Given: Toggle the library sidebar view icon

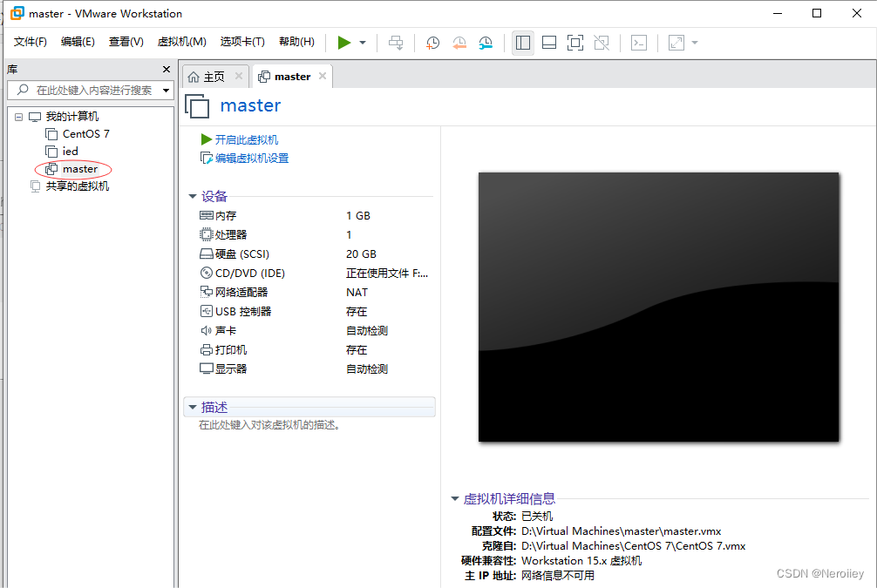Looking at the screenshot, I should coord(523,43).
